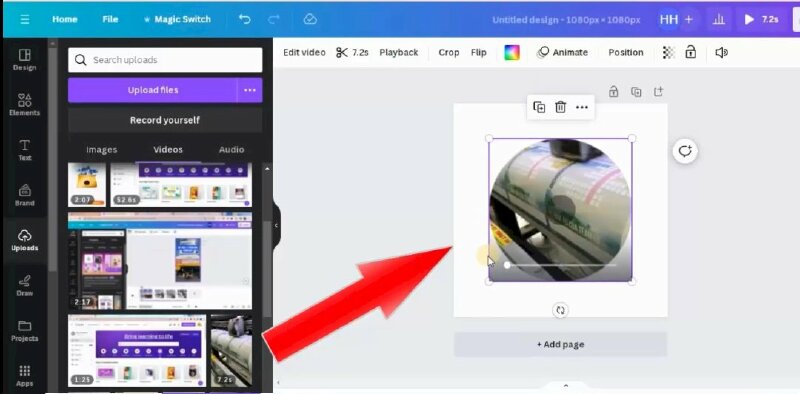
Task: Click Crop in the toolbar
Action: [x=448, y=53]
